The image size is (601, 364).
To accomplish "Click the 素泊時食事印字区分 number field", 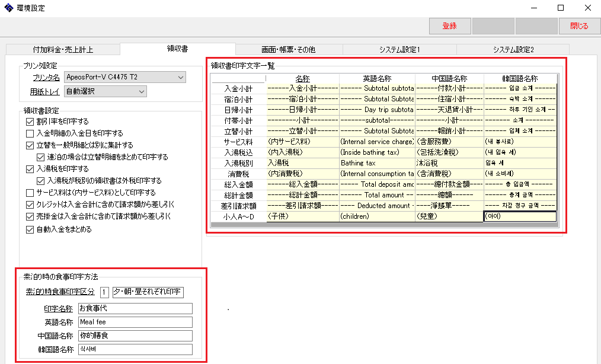I will click(x=105, y=292).
